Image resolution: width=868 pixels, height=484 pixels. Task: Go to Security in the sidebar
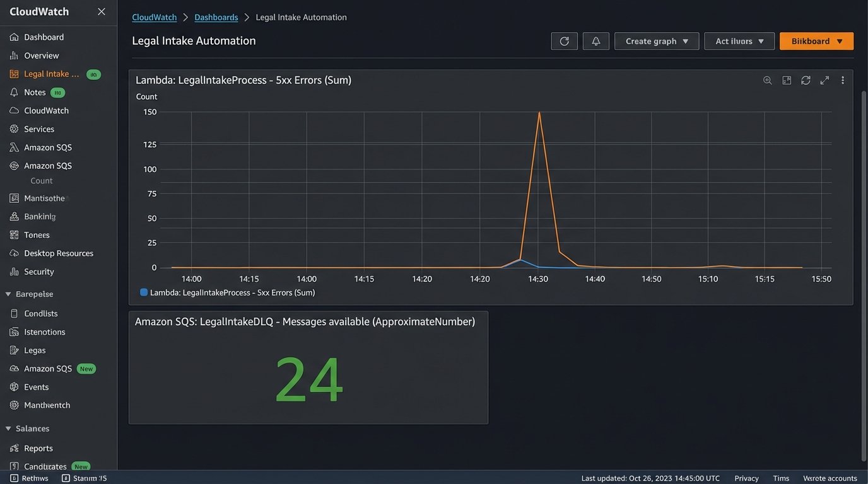click(38, 272)
